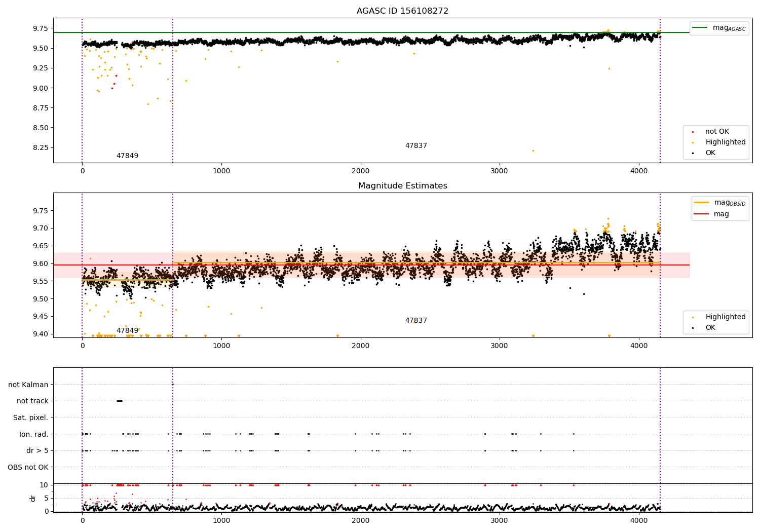Screen dimensions: 760x532
Task: Click the '9.25' y-tick in the top plot
Action: pyautogui.click(x=40, y=68)
